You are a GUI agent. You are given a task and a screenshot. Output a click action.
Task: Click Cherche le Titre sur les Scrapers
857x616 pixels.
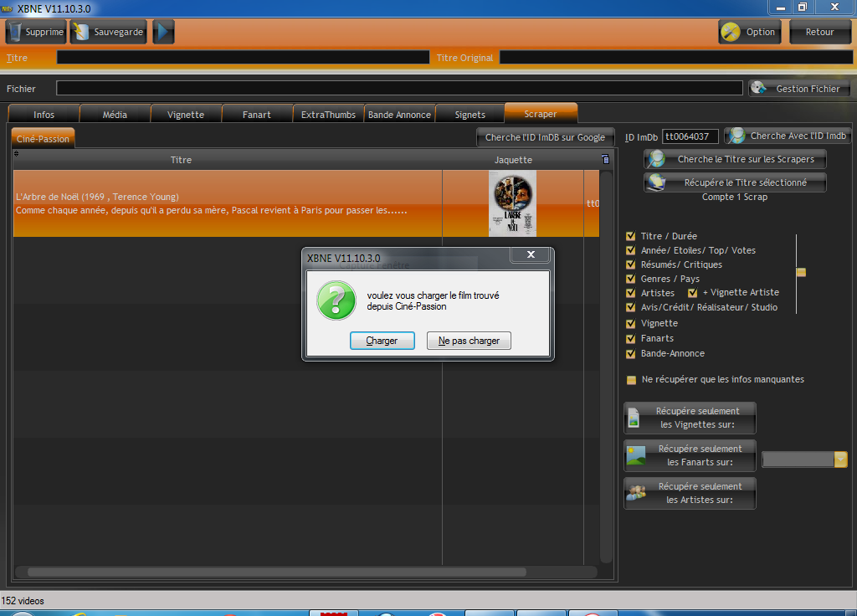click(735, 159)
